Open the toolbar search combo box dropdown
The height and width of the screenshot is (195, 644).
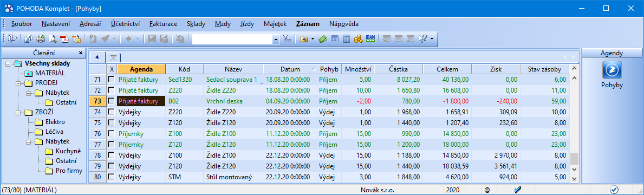[276, 40]
